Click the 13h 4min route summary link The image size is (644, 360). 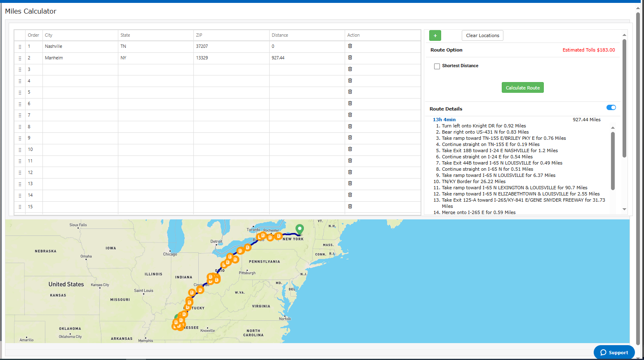coord(444,120)
